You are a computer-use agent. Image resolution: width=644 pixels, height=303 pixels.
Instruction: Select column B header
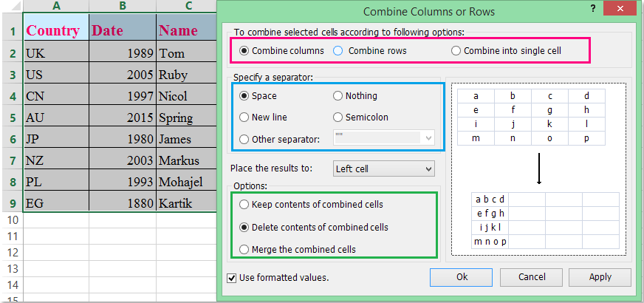pos(123,6)
